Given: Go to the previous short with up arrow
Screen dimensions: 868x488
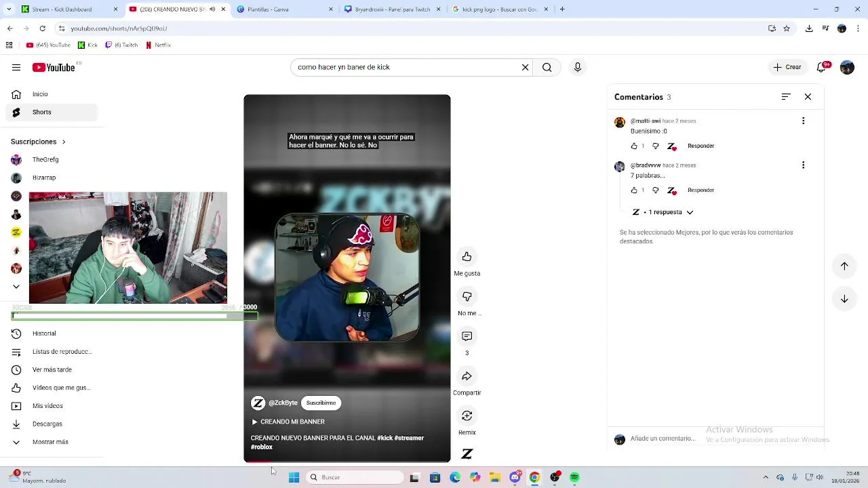Looking at the screenshot, I should click(844, 266).
